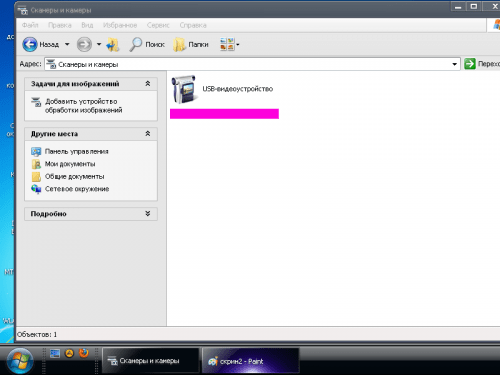Image resolution: width=500 pixels, height=375 pixels.
Task: Select the USB-видеоустройство camera icon
Action: click(x=184, y=89)
